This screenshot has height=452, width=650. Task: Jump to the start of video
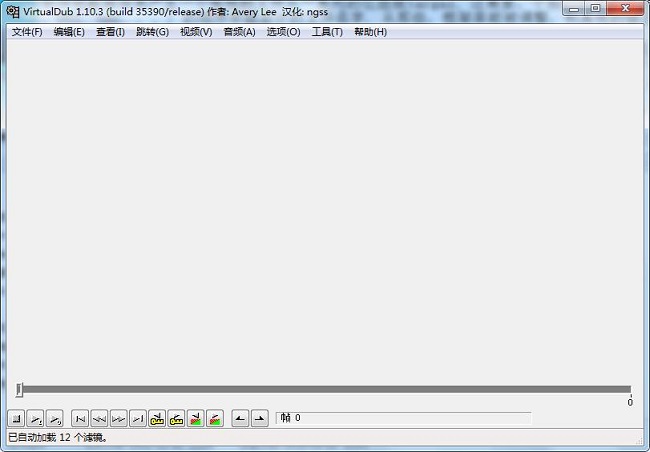pos(80,419)
